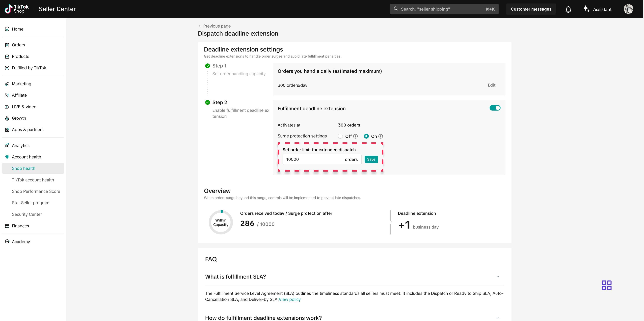Open the Analytics sidebar menu
Screen dimensions: 644x321
20,146
